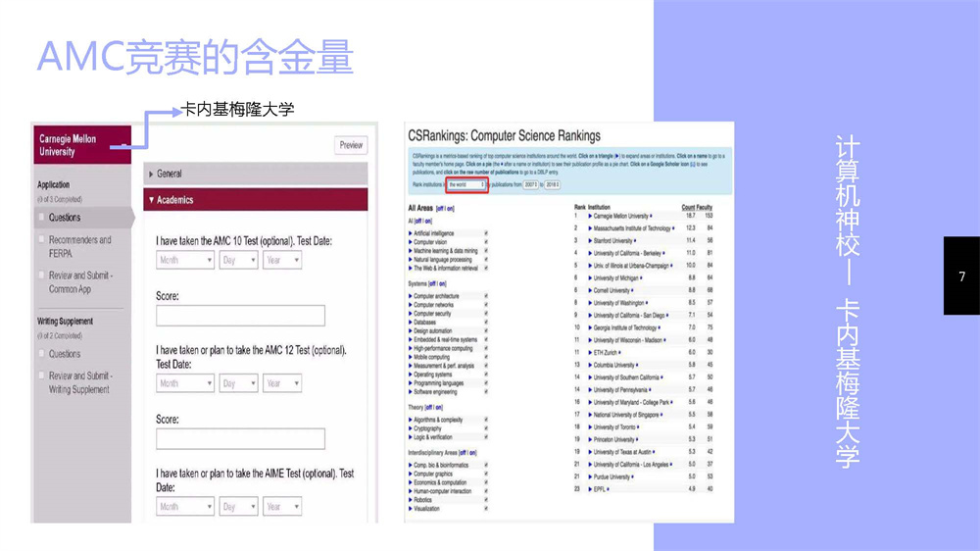Viewport: 980px width, 551px height.
Task: Click the AMC 12 Score input field
Action: tap(240, 438)
